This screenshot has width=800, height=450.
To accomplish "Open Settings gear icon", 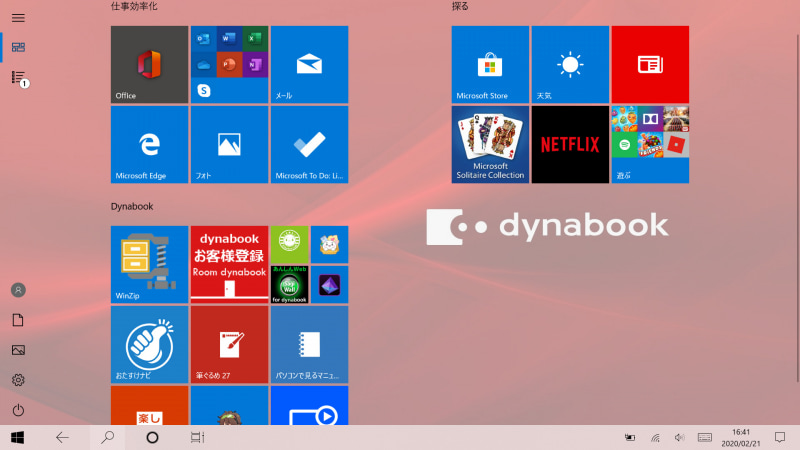I will point(18,380).
